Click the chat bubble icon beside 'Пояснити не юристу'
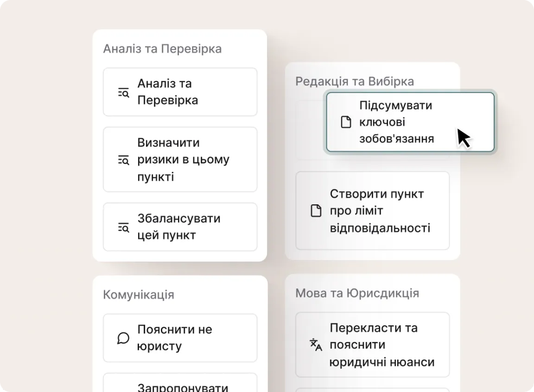 pyautogui.click(x=123, y=338)
